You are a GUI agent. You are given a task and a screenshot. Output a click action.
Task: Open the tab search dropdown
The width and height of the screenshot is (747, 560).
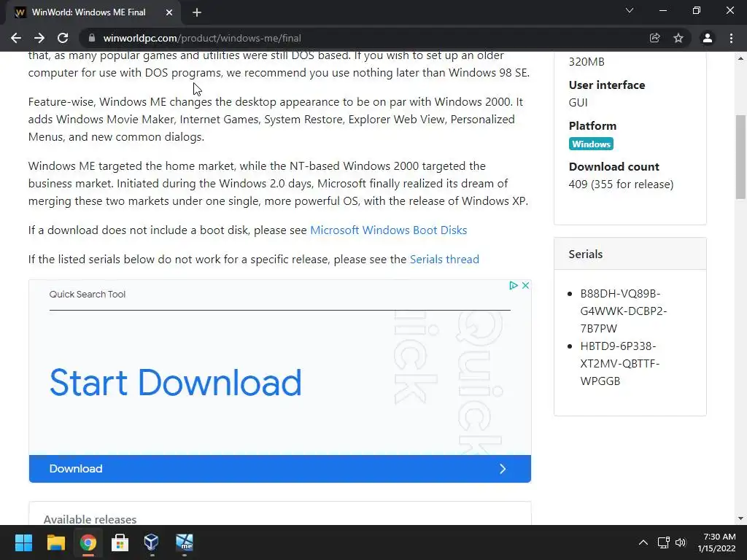pos(630,10)
